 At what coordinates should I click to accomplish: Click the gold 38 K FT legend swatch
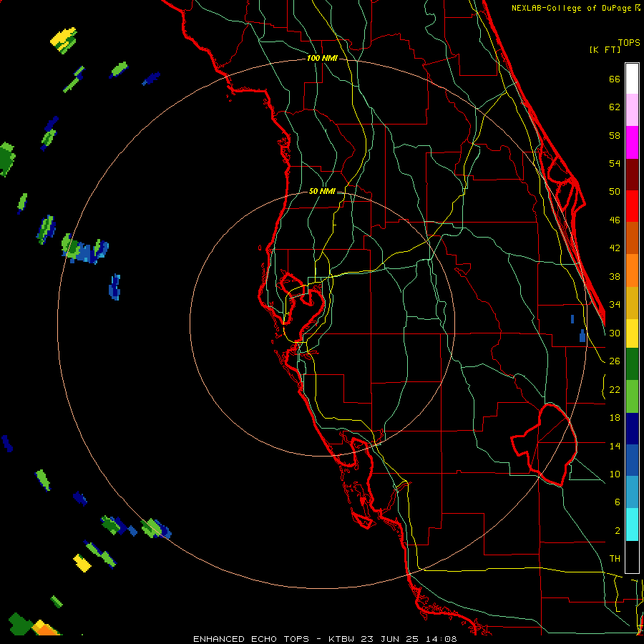pos(632,303)
